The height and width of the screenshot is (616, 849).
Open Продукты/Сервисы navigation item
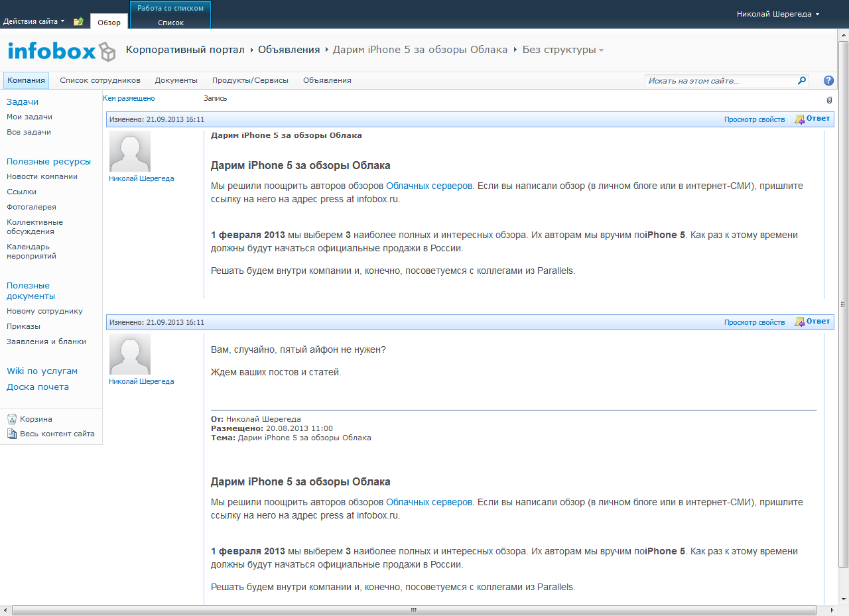[250, 80]
